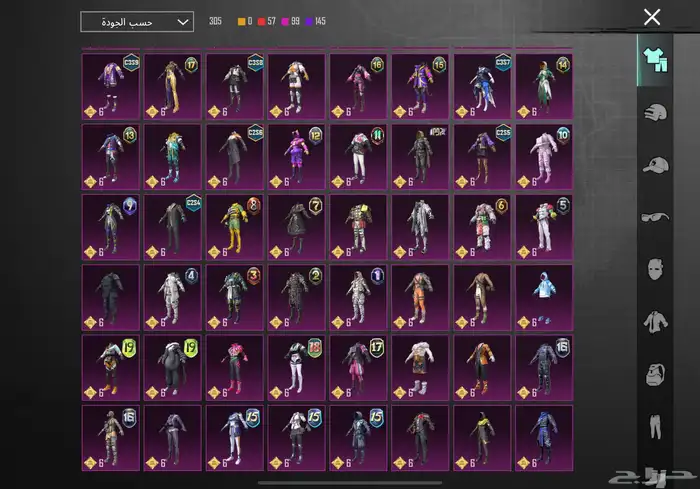Choose the outfit with the C3S7 badge

[x=482, y=86]
